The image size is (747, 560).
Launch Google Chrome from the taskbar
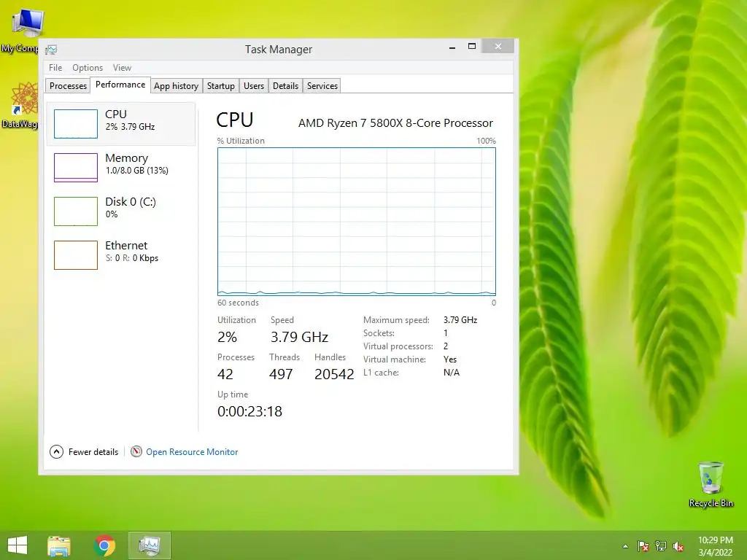(104, 545)
